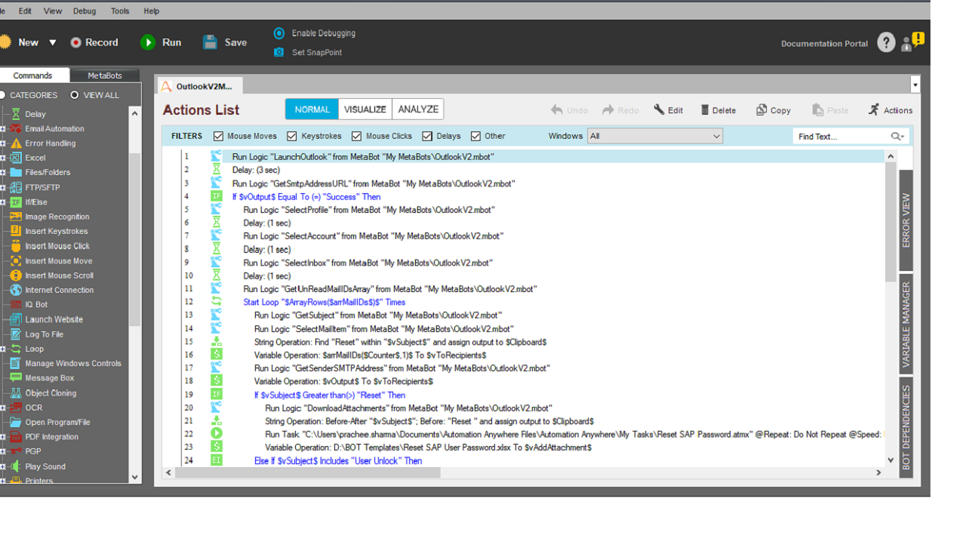This screenshot has height=560, width=966.
Task: Click the Delete trash icon
Action: click(705, 110)
